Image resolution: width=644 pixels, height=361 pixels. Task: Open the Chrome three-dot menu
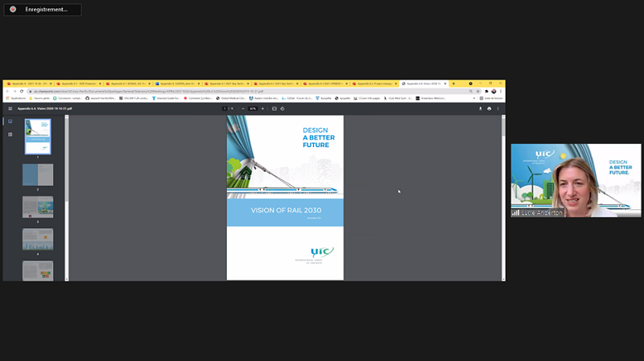point(501,91)
